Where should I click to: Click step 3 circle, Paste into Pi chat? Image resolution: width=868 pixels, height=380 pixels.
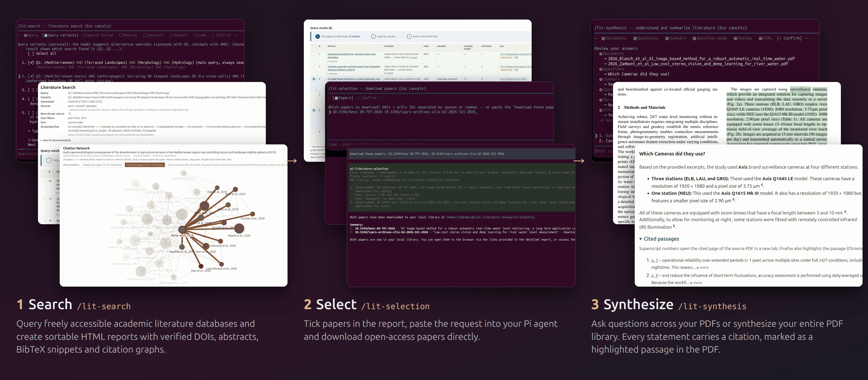point(409,36)
